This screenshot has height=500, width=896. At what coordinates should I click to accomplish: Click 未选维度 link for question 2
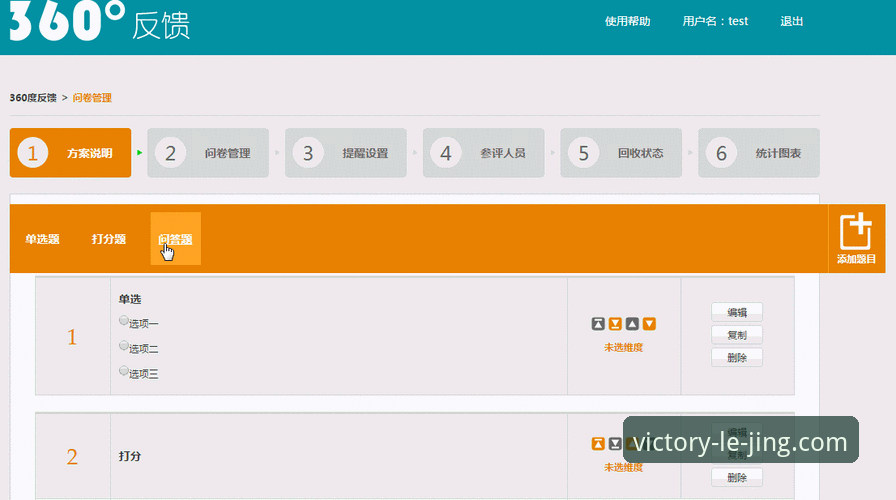point(623,467)
